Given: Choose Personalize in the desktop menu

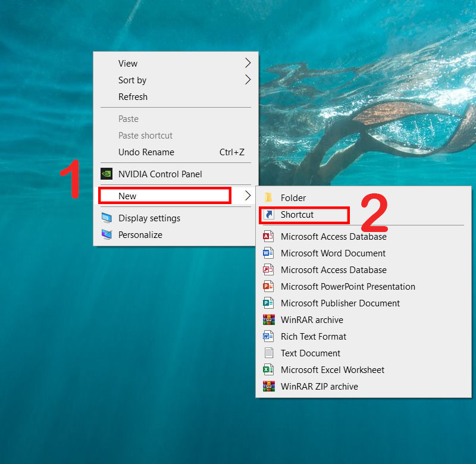Looking at the screenshot, I should click(x=176, y=234).
